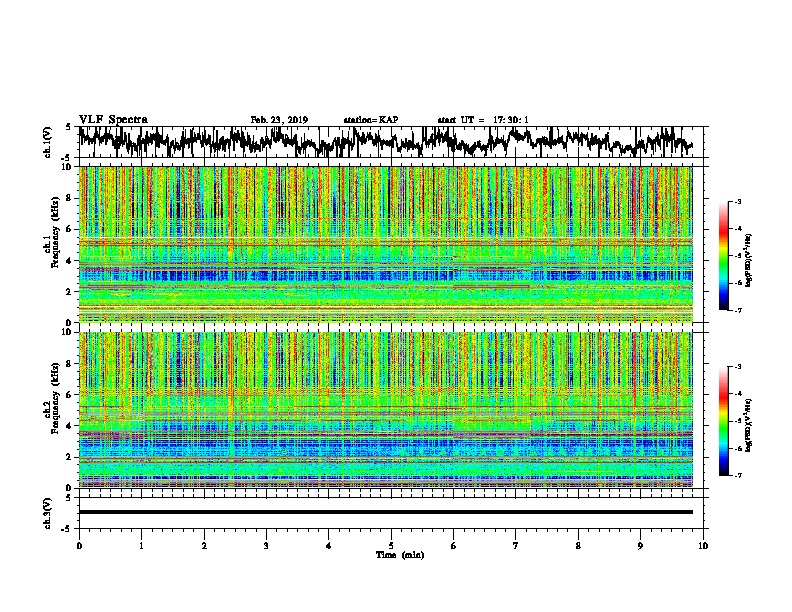Click the ch.1 voltage waveform trace
The image size is (792, 612).
385,142
